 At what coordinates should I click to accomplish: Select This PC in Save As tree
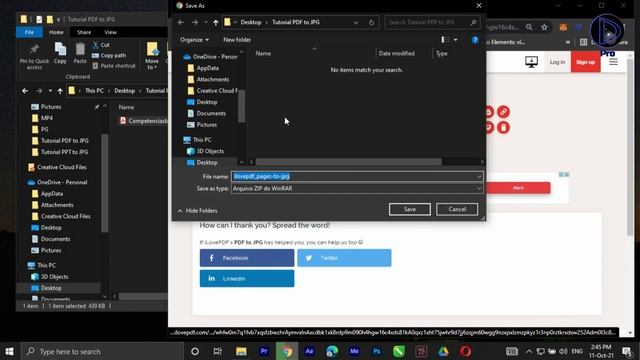coord(198,140)
